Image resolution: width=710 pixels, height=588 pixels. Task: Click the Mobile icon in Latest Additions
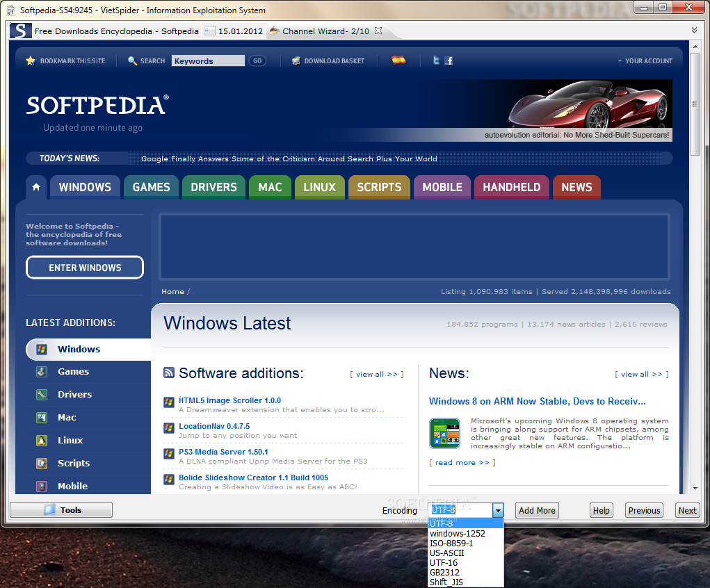tap(42, 486)
